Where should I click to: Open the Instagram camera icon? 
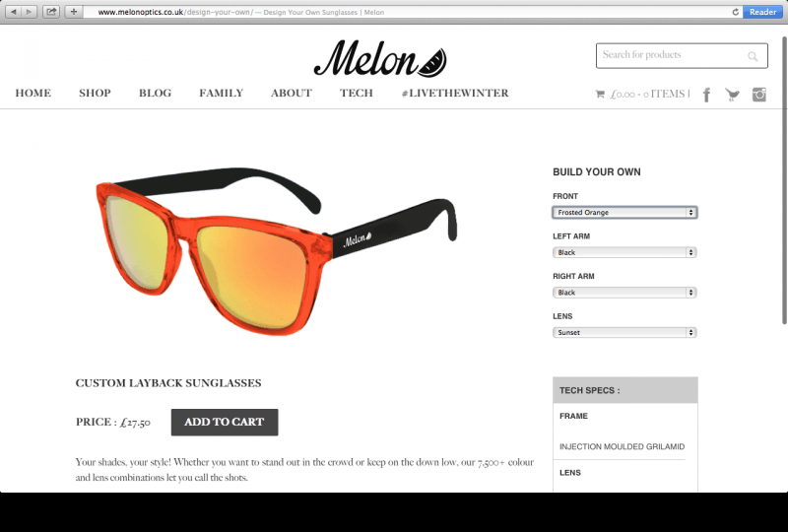758,94
